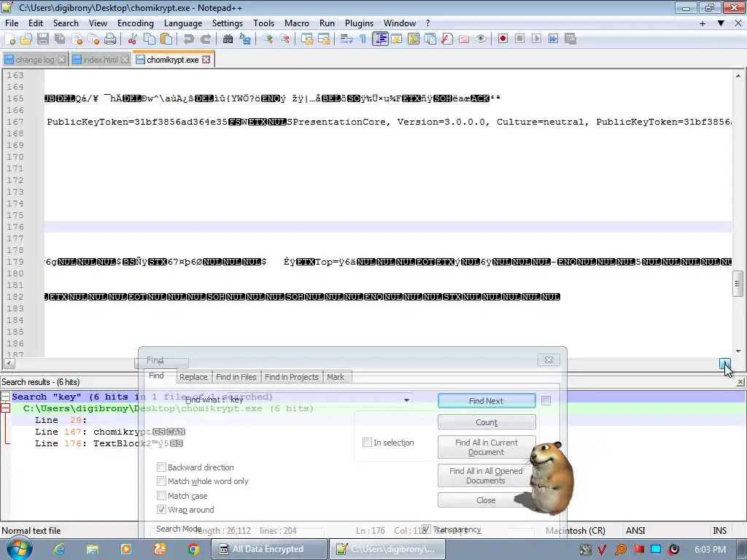This screenshot has height=560, width=747.
Task: Open the down-arrow document list on menu bar
Action: tap(721, 23)
